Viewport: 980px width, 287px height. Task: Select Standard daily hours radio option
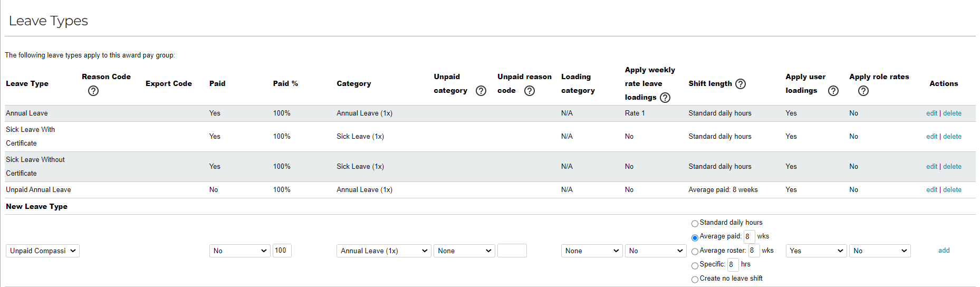click(695, 224)
